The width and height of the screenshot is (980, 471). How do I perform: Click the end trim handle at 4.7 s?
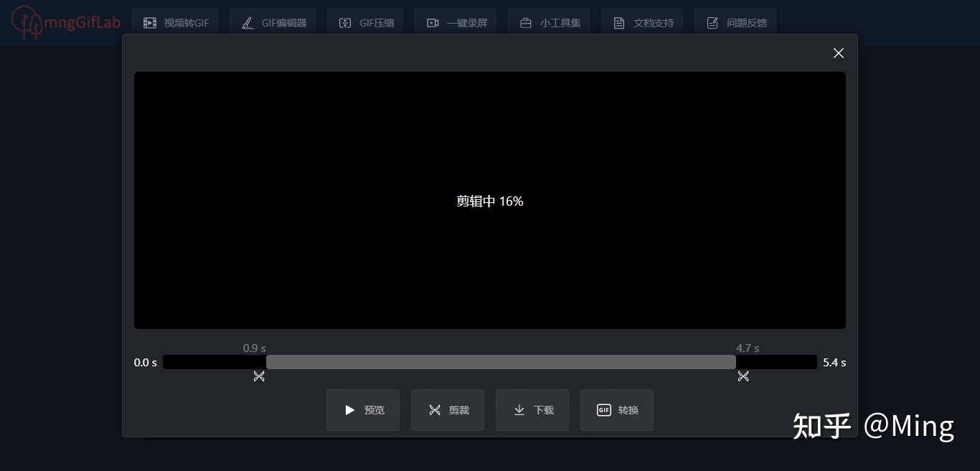point(743,376)
